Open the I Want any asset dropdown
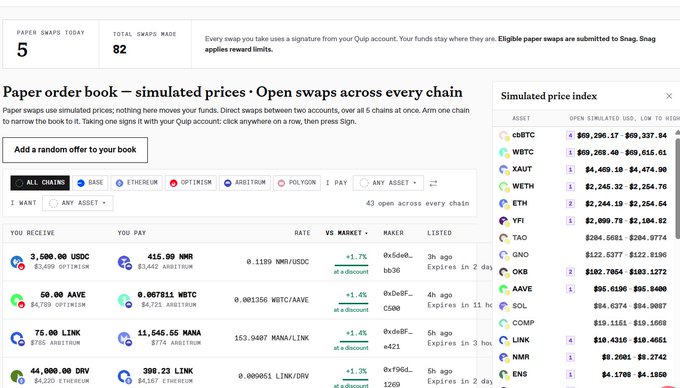The width and height of the screenshot is (680, 388). pos(78,203)
